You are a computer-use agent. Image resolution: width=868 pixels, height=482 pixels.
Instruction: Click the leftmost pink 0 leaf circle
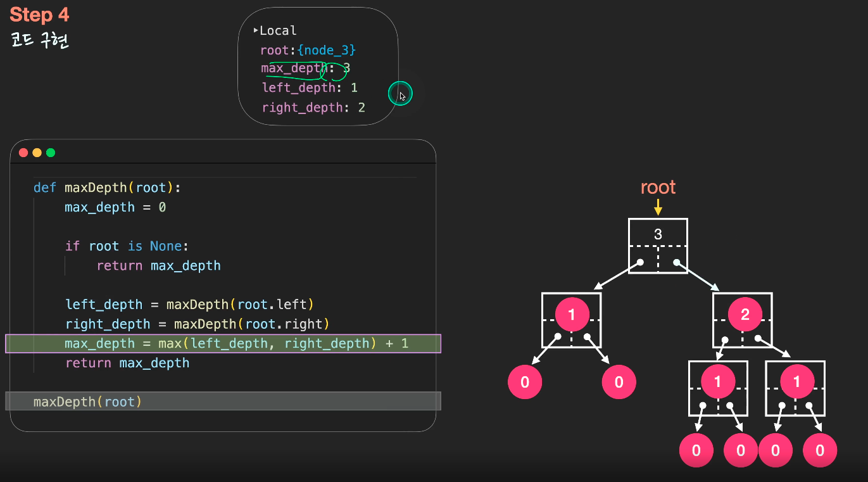[x=525, y=382]
